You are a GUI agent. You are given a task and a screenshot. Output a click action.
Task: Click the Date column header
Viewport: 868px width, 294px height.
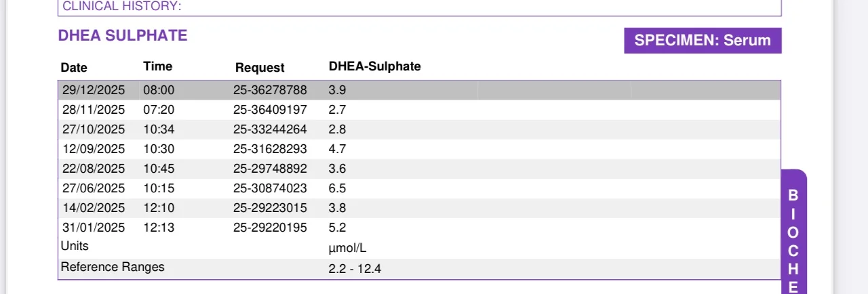click(74, 68)
